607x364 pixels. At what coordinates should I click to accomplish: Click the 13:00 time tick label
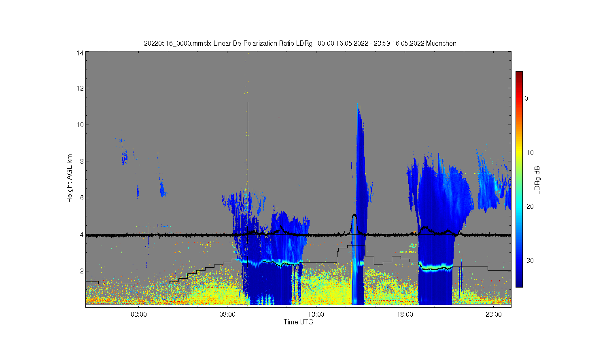(x=316, y=314)
